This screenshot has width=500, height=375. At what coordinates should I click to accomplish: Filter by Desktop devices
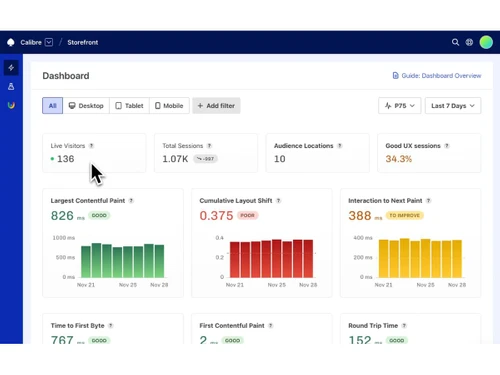86,106
